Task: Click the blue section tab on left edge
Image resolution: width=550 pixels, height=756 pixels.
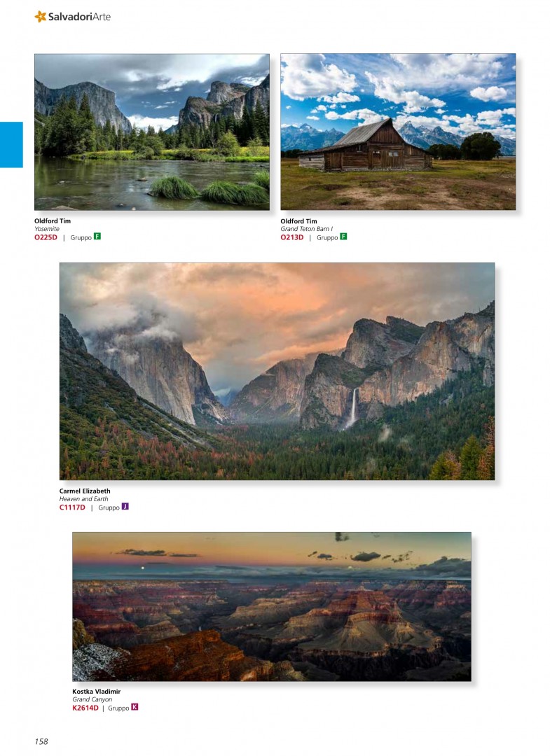Action: coord(12,145)
